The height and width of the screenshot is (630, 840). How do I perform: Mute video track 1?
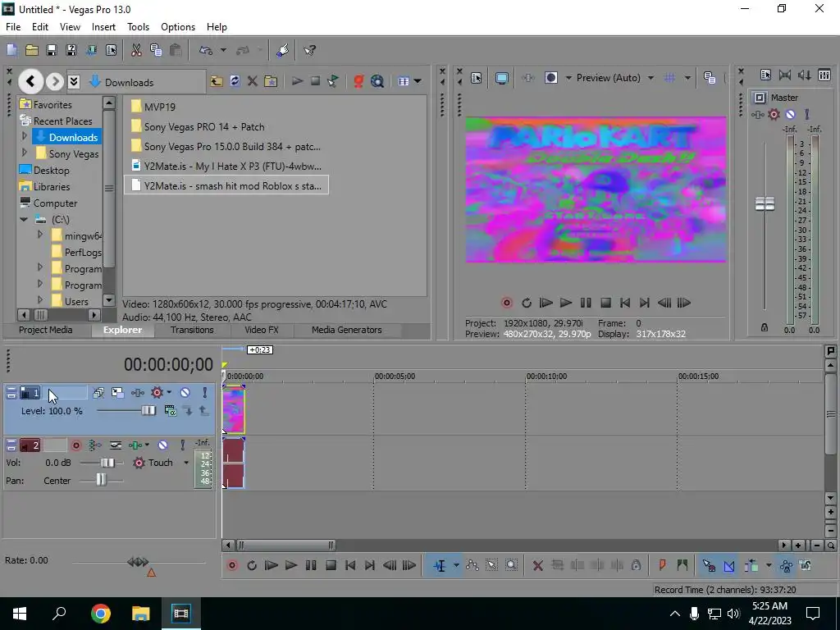[185, 393]
